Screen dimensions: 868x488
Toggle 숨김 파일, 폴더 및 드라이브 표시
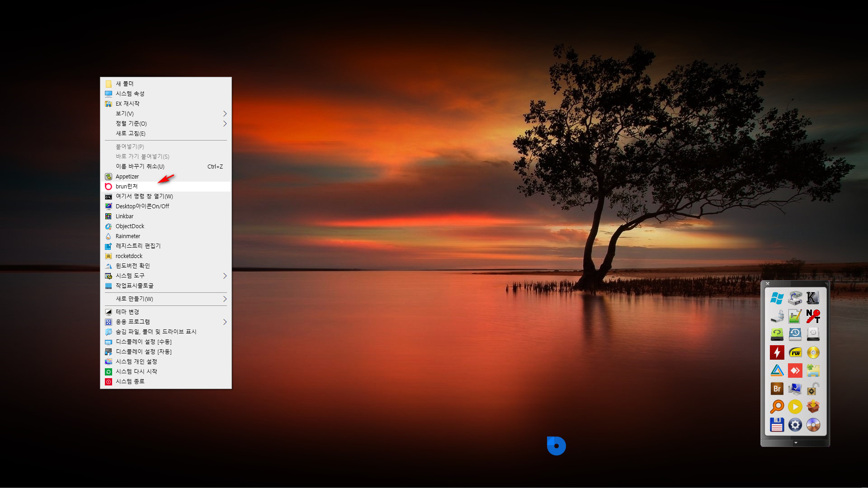[x=166, y=332]
